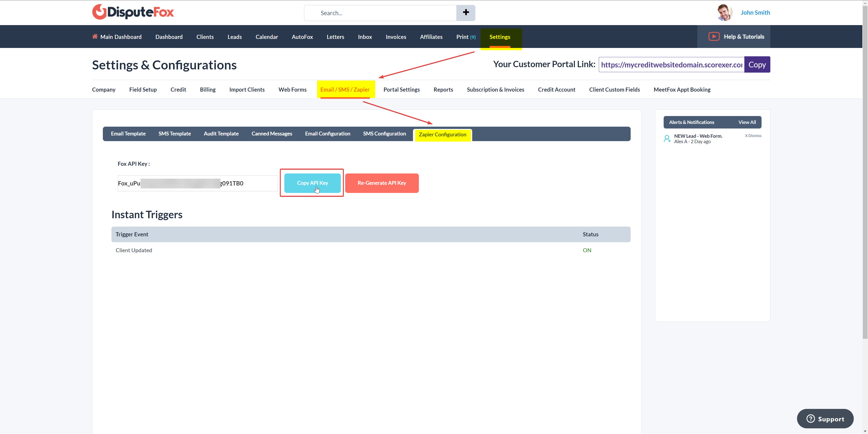Click the DisputeFox logo
The height and width of the screenshot is (434, 868).
point(133,12)
